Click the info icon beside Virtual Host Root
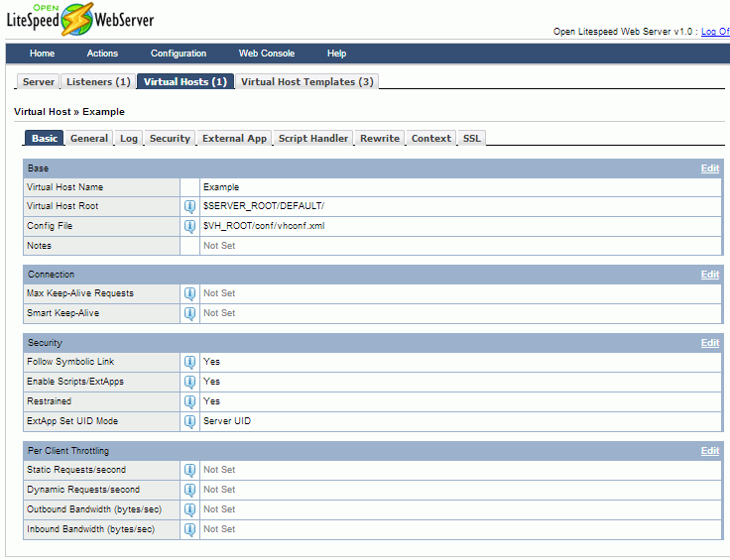The width and height of the screenshot is (730, 560). click(x=189, y=206)
